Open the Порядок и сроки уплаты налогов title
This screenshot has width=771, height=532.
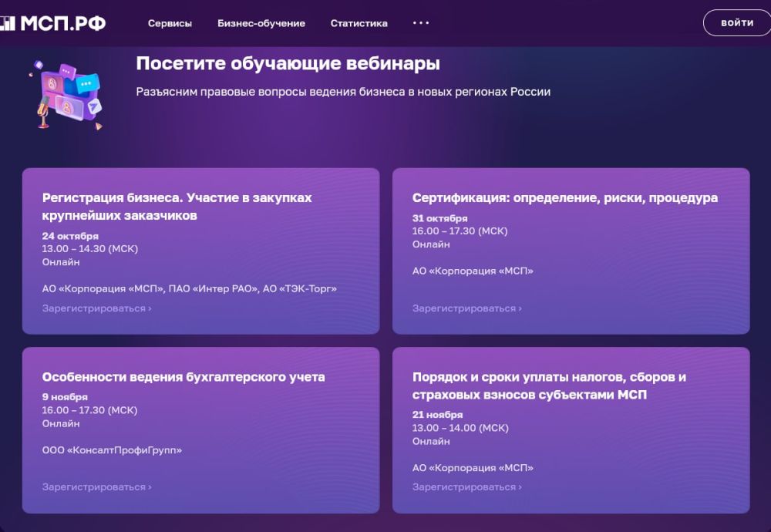click(549, 386)
